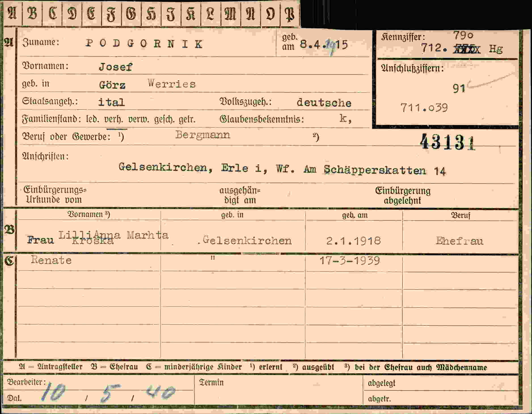
Task: Click the 'Staatsangeh.:' label
Action: pos(50,101)
